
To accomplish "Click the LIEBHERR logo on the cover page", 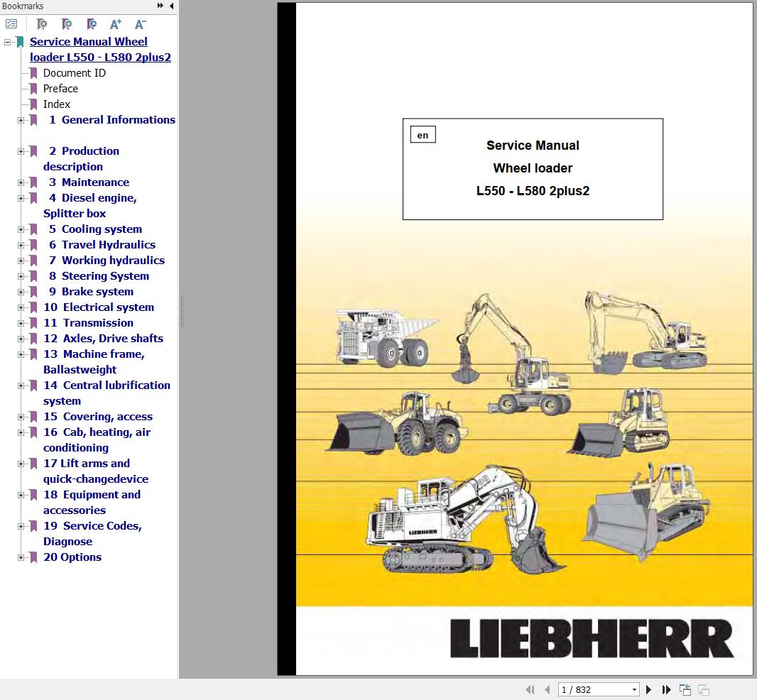I will [592, 638].
